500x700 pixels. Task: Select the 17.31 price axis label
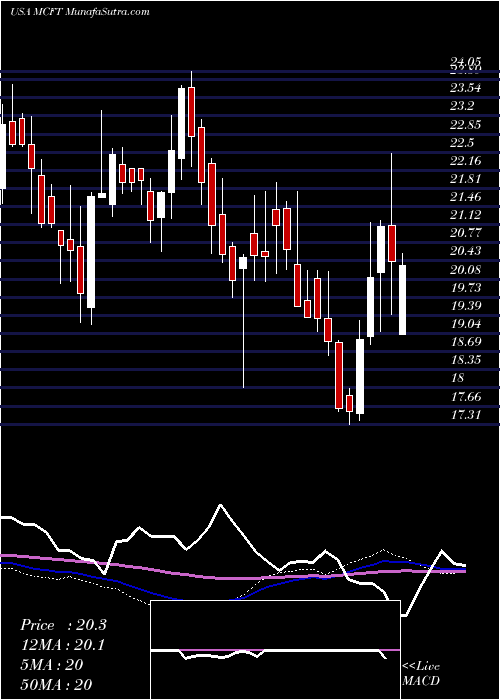[x=466, y=415]
